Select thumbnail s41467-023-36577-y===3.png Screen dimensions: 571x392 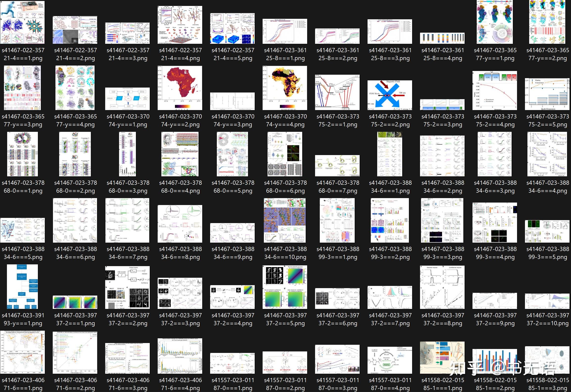[23, 88]
